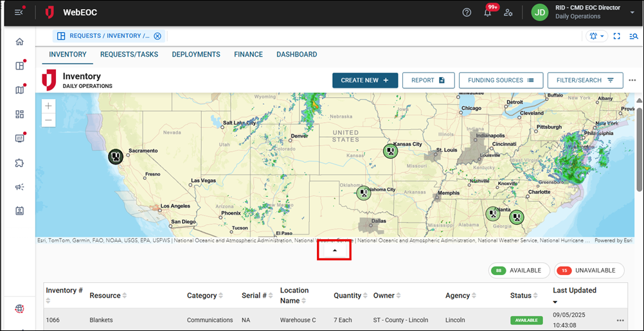Open the more options ellipsis beside Filter/Search
The width and height of the screenshot is (644, 331).
coord(632,80)
